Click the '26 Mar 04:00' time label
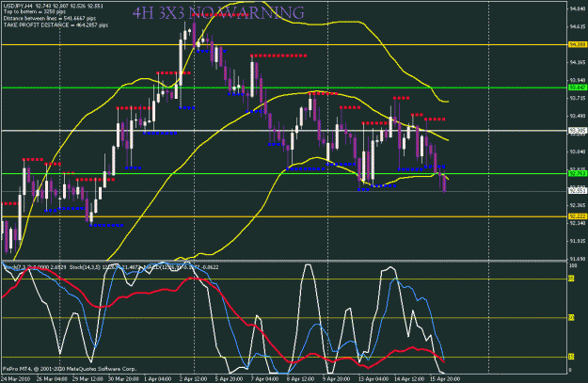The height and width of the screenshot is (383, 588). coord(52,379)
